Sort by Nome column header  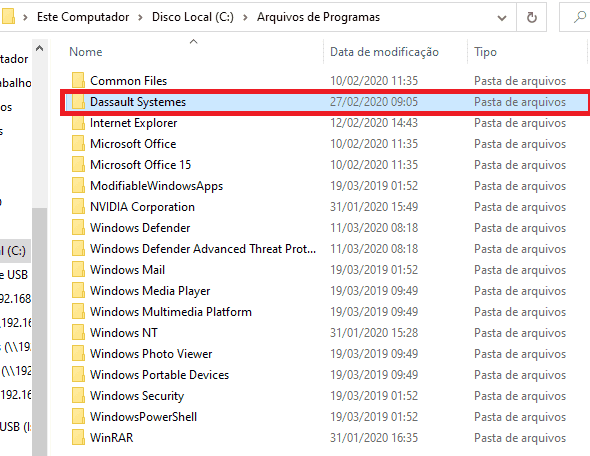tap(193, 52)
